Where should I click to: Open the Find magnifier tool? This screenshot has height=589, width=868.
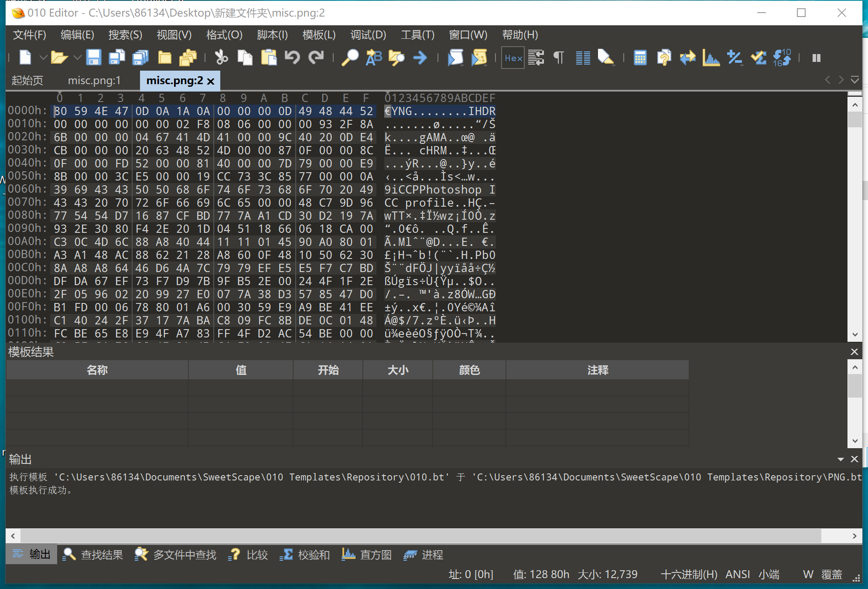click(x=349, y=58)
